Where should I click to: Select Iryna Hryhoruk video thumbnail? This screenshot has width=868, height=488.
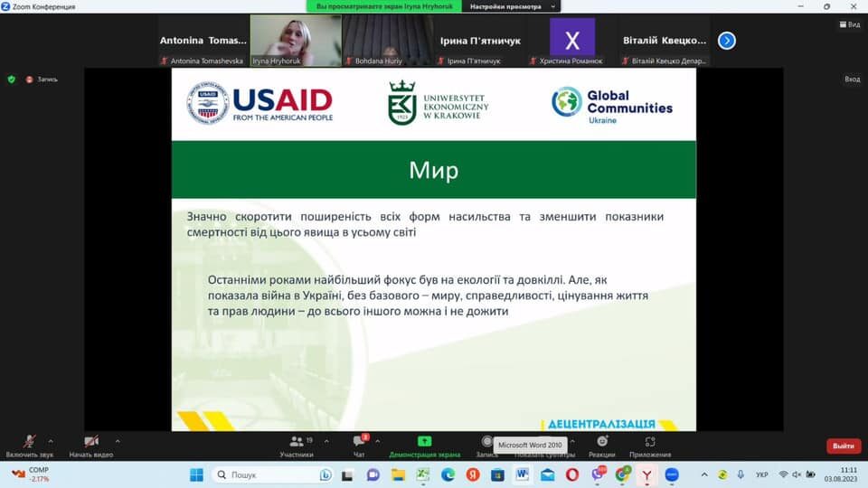pyautogui.click(x=296, y=40)
